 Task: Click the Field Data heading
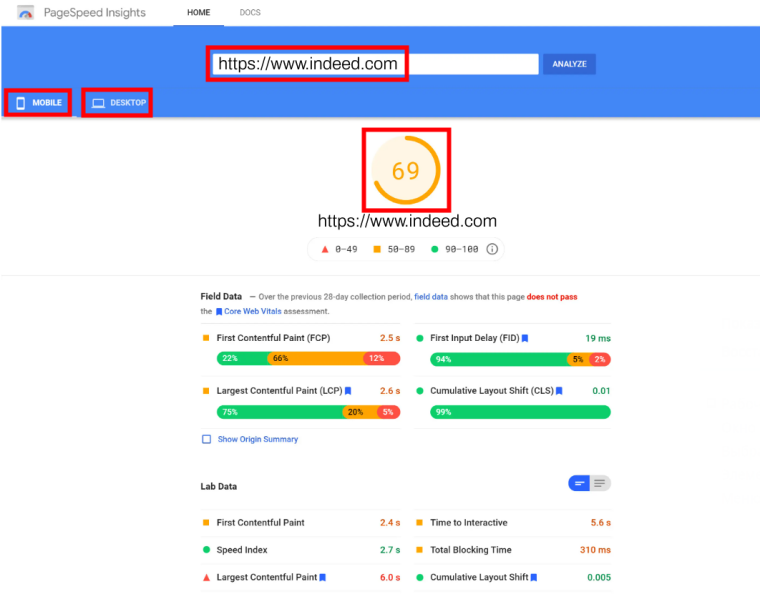pyautogui.click(x=221, y=296)
